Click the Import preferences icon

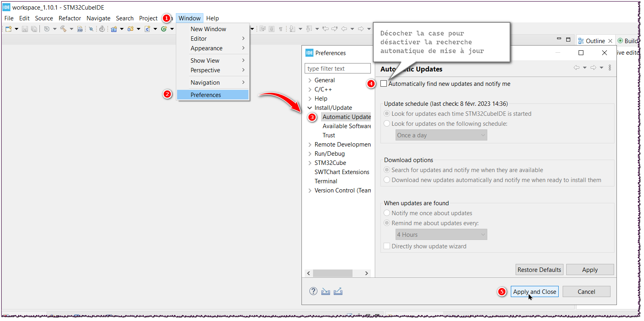click(x=326, y=291)
